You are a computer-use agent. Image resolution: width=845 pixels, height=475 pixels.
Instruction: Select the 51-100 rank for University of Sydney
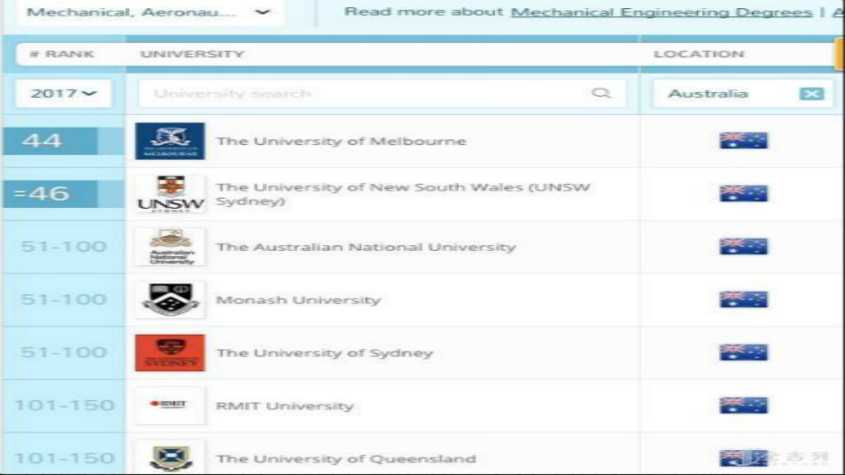click(x=64, y=353)
